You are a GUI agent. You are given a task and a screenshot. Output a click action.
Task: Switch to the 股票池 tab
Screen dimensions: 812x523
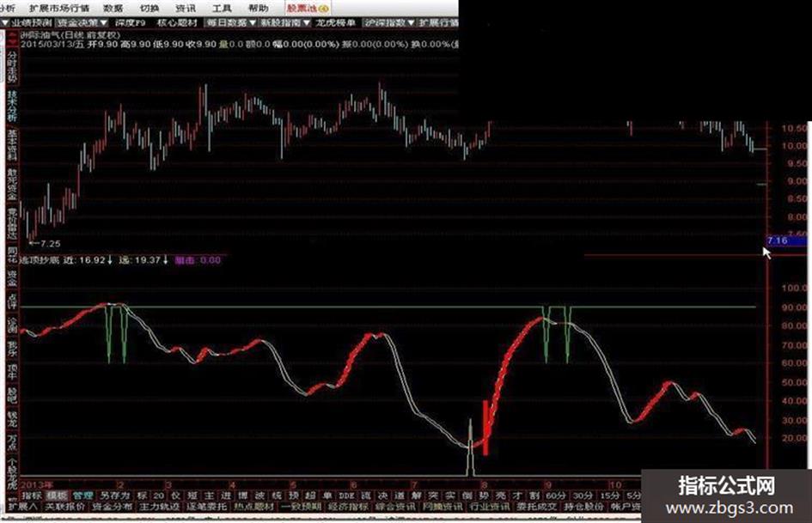click(x=308, y=8)
